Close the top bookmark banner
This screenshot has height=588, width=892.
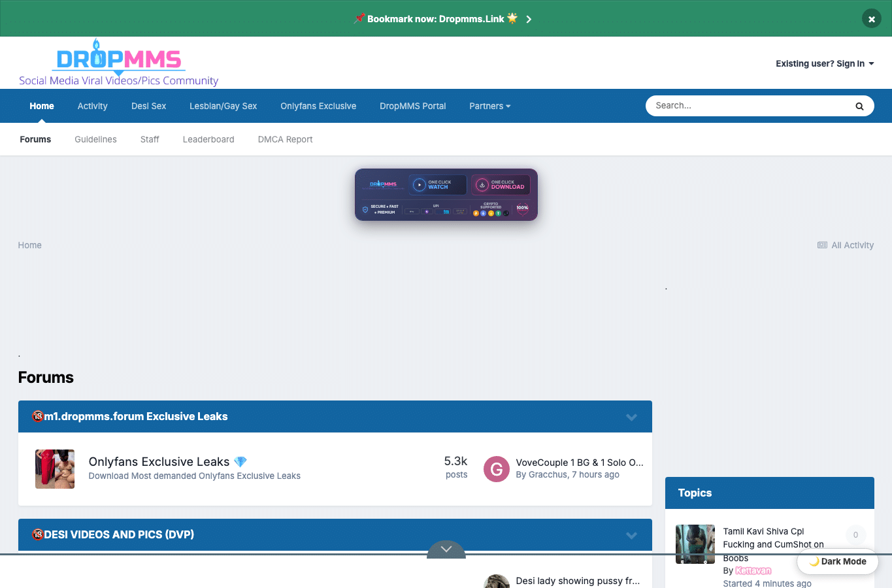[871, 19]
